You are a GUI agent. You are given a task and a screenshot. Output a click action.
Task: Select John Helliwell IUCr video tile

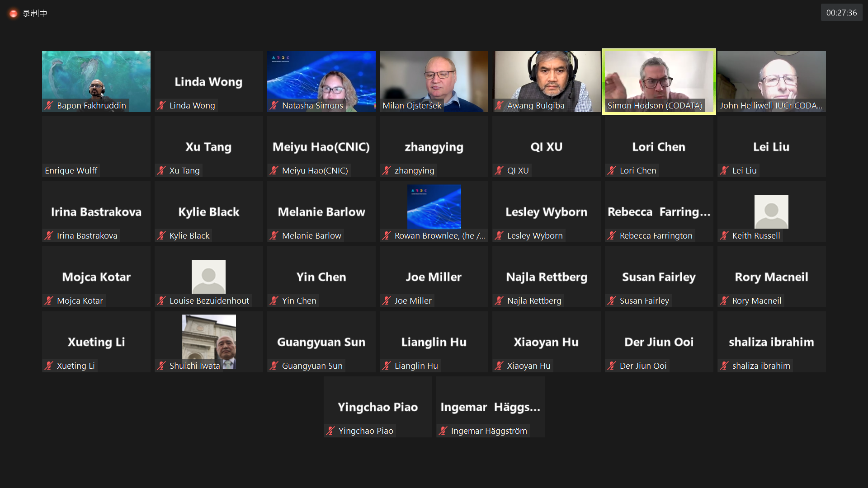772,81
